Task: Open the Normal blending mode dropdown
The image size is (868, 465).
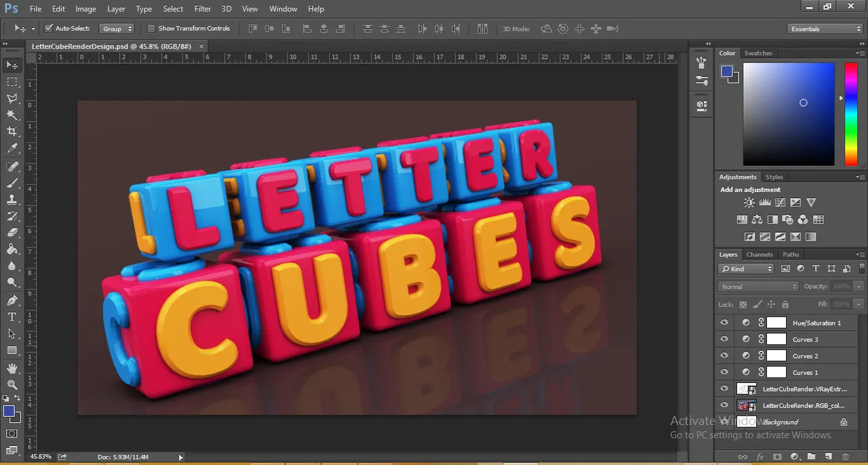Action: click(758, 287)
